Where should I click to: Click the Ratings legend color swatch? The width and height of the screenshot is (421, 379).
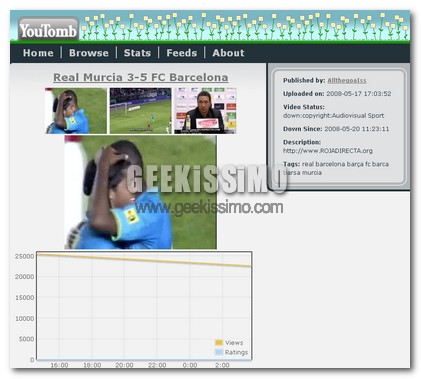(x=219, y=352)
